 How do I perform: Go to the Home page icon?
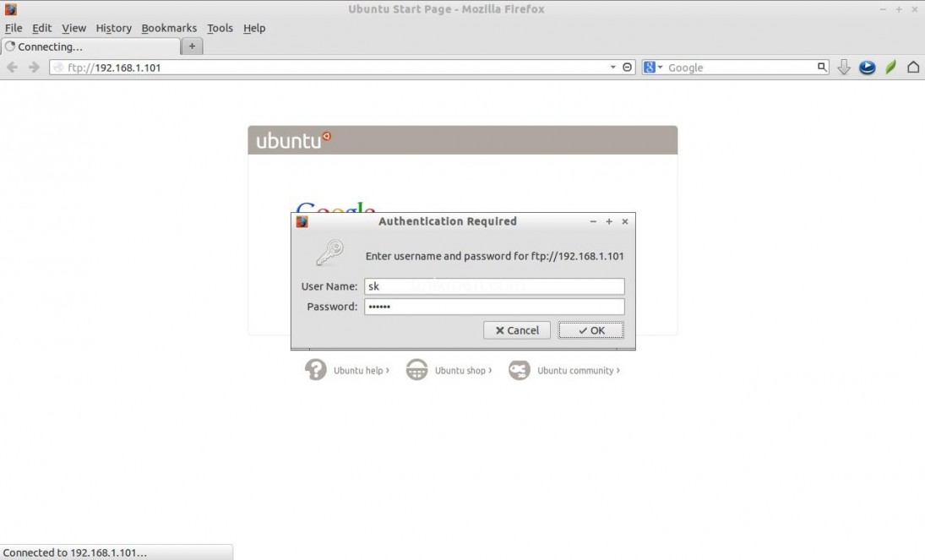(x=913, y=68)
